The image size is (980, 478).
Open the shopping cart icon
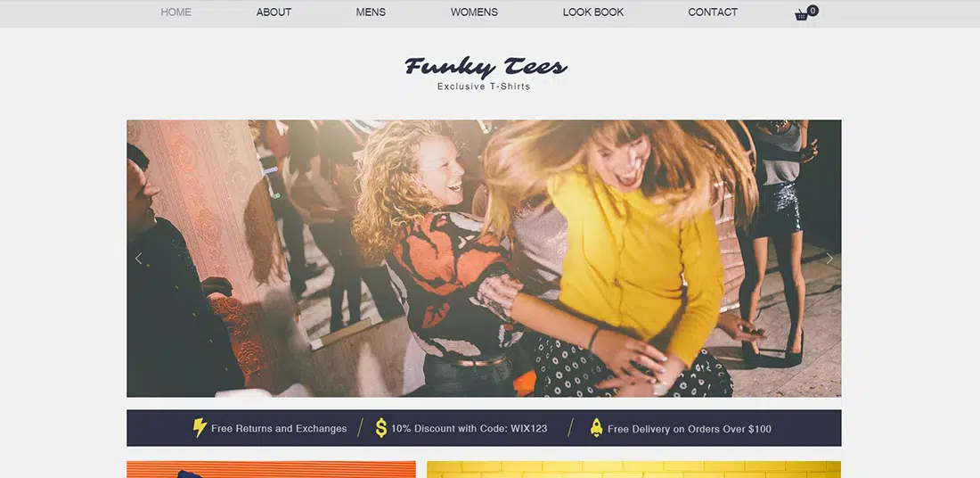801,15
